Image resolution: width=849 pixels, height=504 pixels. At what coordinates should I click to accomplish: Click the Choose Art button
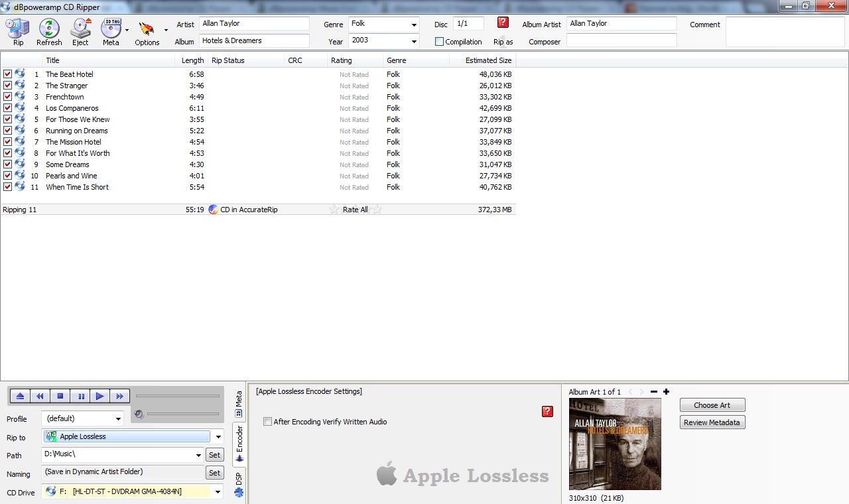[x=712, y=405]
